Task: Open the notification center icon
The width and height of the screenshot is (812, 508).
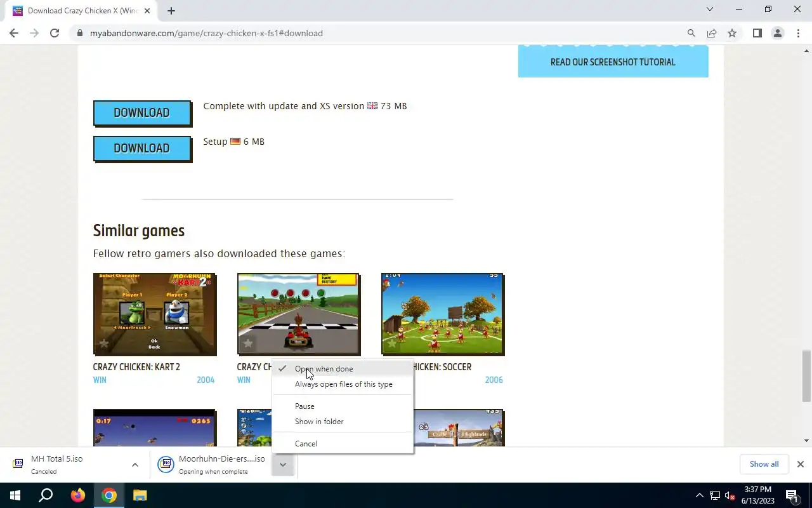Action: pos(792,495)
